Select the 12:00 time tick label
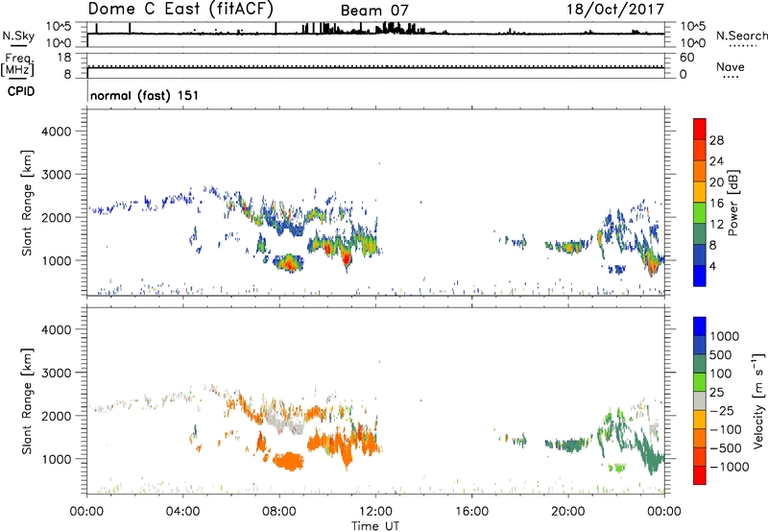Viewport: 768px width, 532px height. click(x=375, y=512)
